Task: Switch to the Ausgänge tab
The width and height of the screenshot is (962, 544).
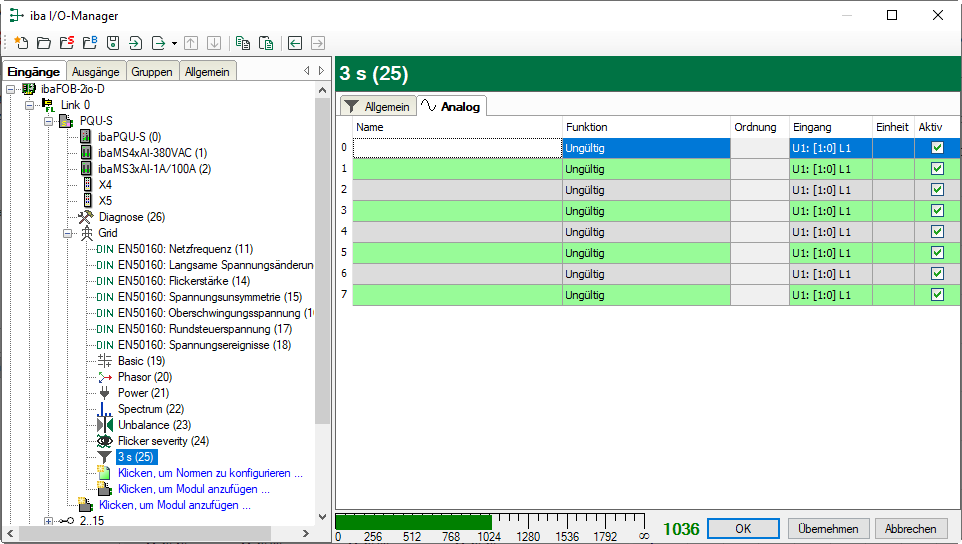Action: [95, 71]
